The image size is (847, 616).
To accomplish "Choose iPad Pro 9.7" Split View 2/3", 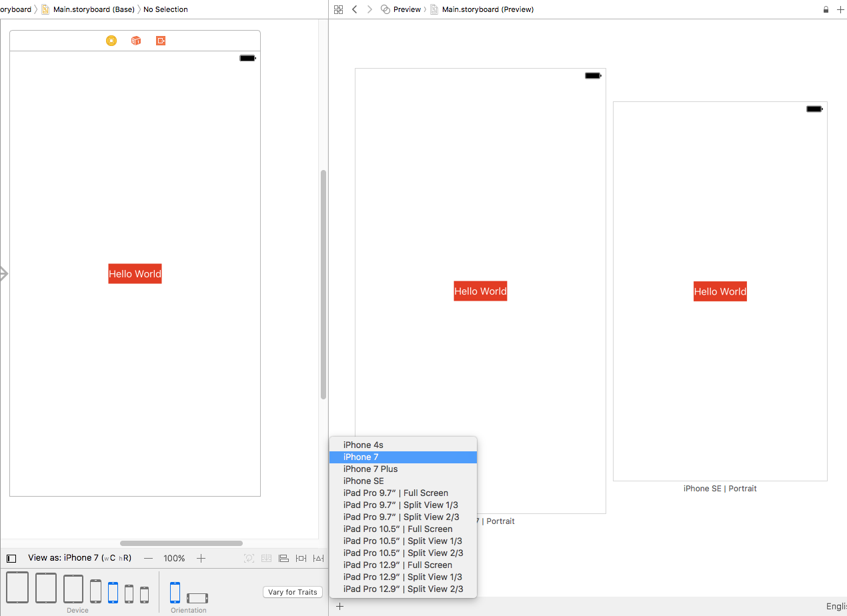I will (x=403, y=517).
